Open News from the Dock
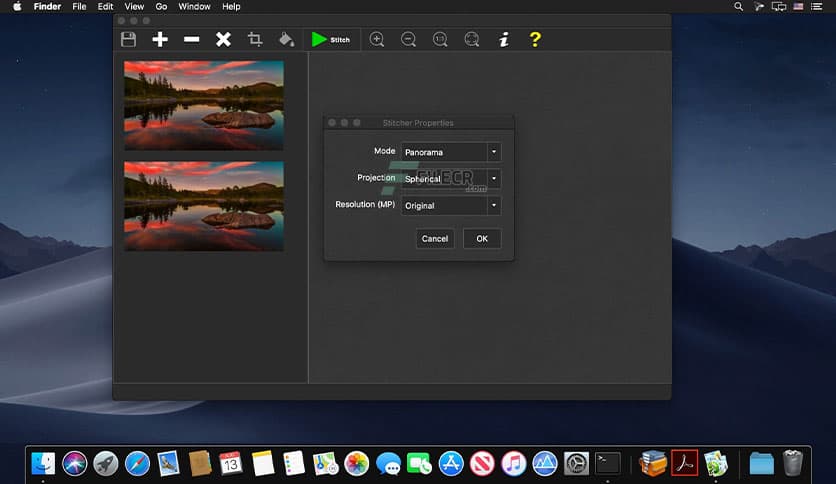Image resolution: width=836 pixels, height=484 pixels. (482, 463)
